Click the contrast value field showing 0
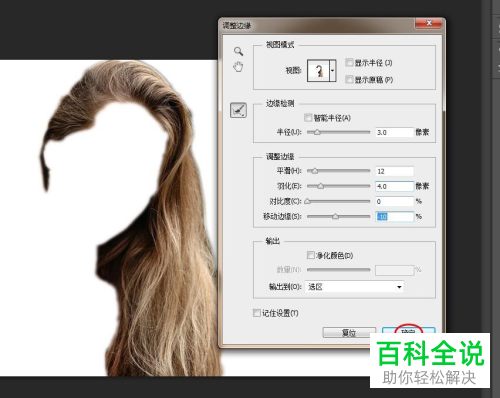Screen dimensions: 500x398 (x=394, y=201)
